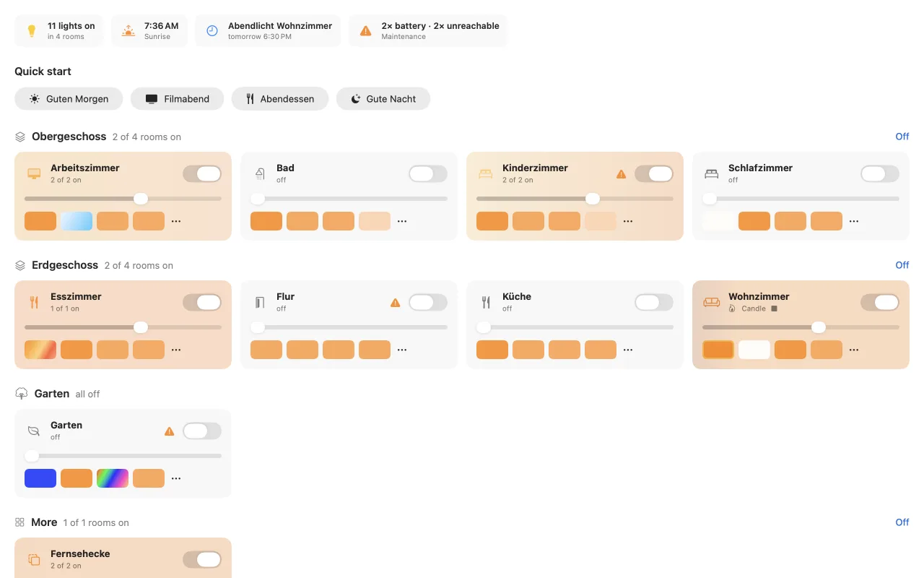This screenshot has width=924, height=578.
Task: Click the Kinderzimmer brightness slider
Action: pyautogui.click(x=575, y=199)
